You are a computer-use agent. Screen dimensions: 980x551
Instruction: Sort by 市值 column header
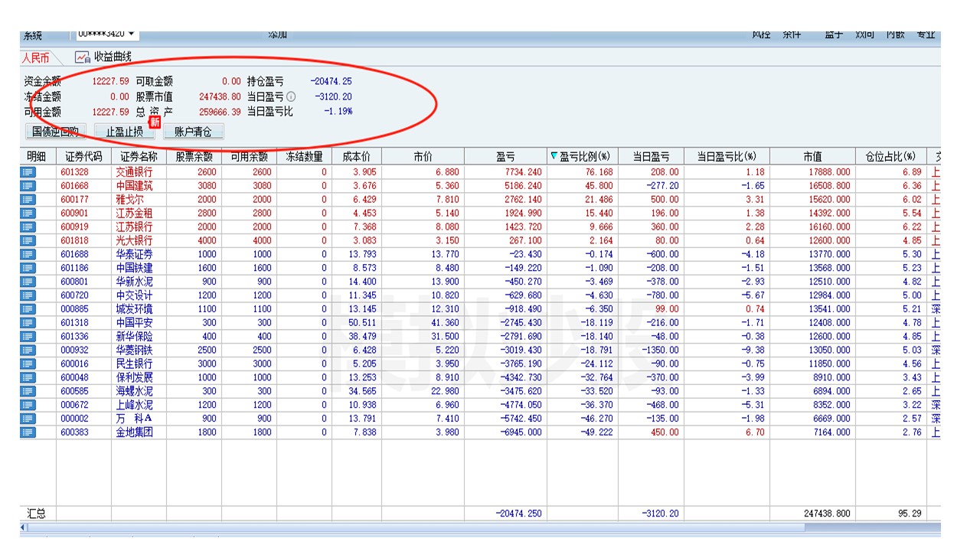point(812,157)
